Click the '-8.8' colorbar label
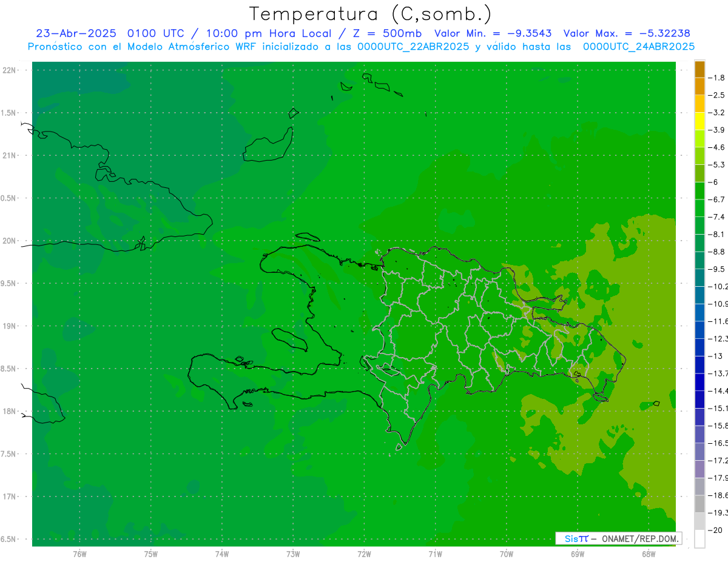Image resolution: width=728 pixels, height=562 pixels. (716, 252)
